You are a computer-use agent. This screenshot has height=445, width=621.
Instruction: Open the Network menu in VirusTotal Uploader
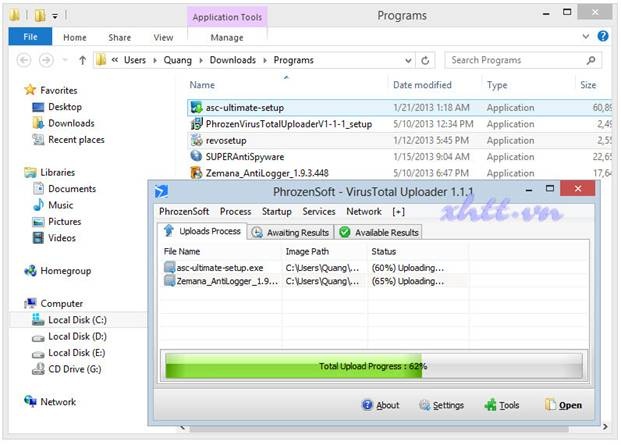tap(364, 211)
